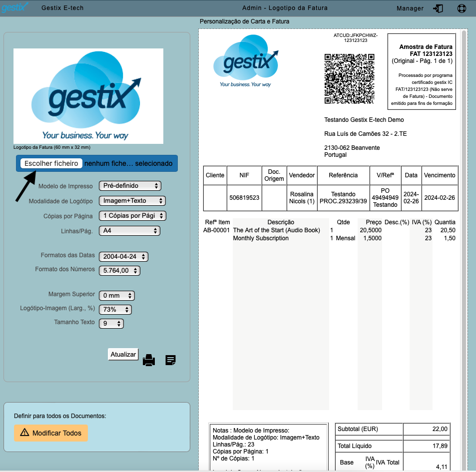Click 'Testando Gestix E-tech Demo' address line
476x472 pixels.
point(364,119)
